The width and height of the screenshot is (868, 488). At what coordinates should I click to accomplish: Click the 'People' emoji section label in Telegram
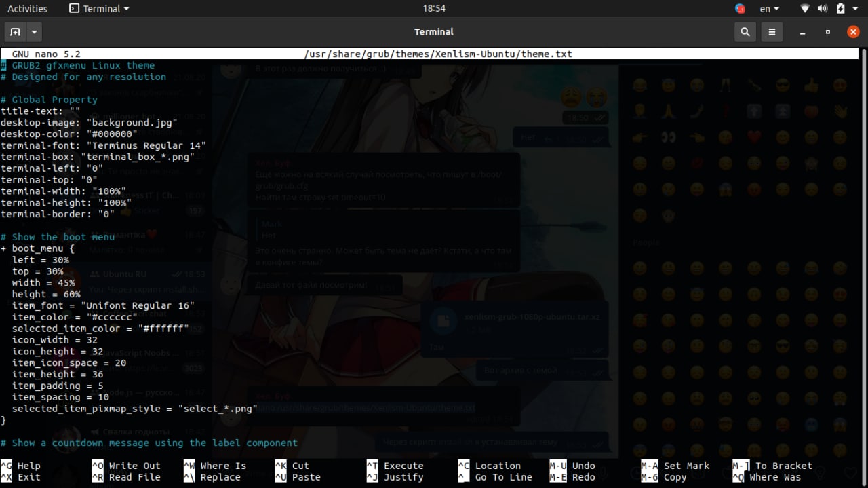point(646,242)
